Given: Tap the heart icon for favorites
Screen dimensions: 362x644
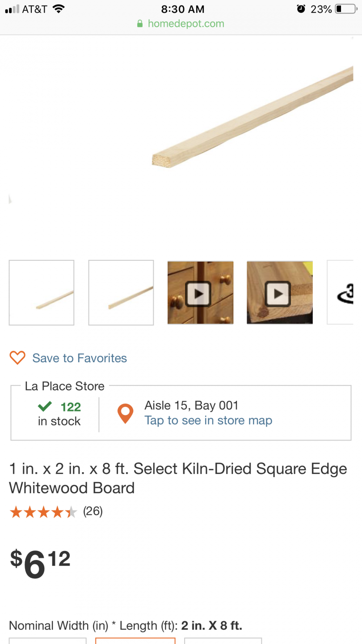Looking at the screenshot, I should coord(17,358).
